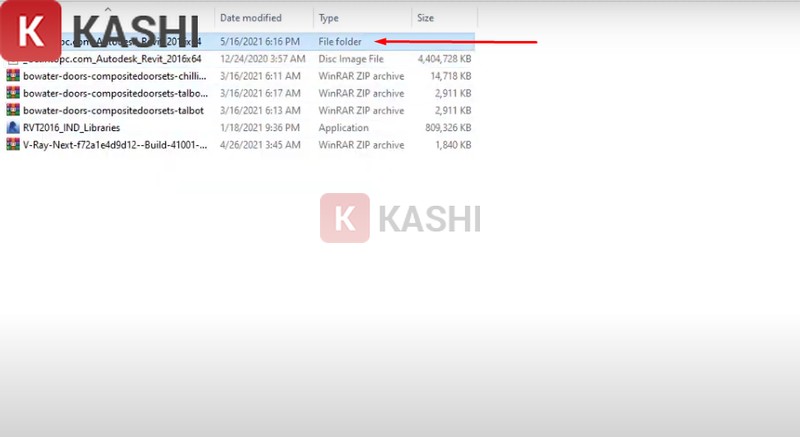Sort by the Size column header
Image resolution: width=800 pixels, height=437 pixels.
click(x=425, y=18)
